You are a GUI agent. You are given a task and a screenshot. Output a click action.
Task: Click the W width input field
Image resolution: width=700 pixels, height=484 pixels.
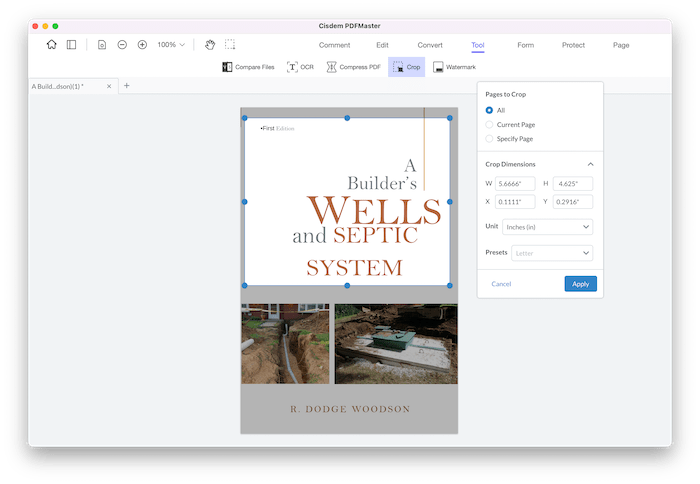coord(515,184)
